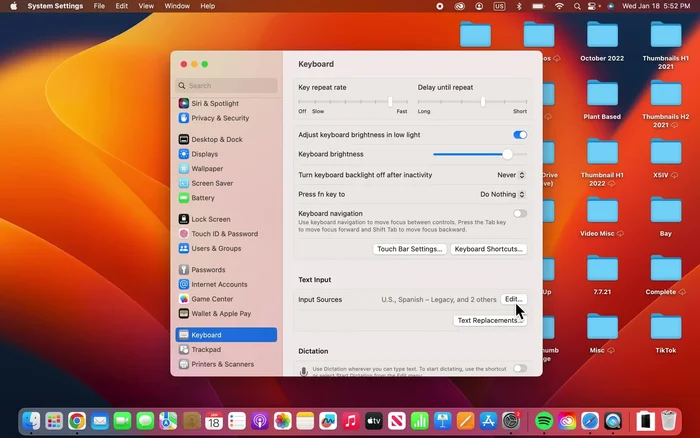700x438 pixels.
Task: Click Edit button for Input Sources
Action: tap(513, 299)
